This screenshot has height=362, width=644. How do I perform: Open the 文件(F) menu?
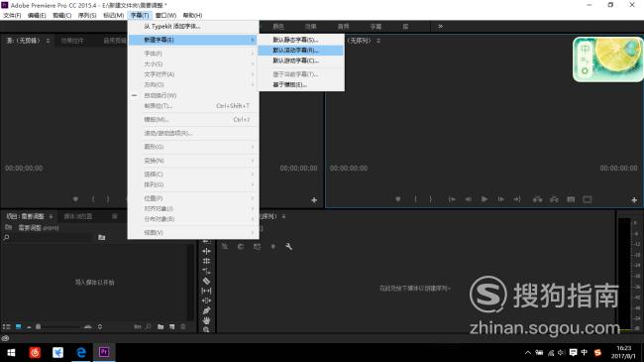pyautogui.click(x=12, y=15)
